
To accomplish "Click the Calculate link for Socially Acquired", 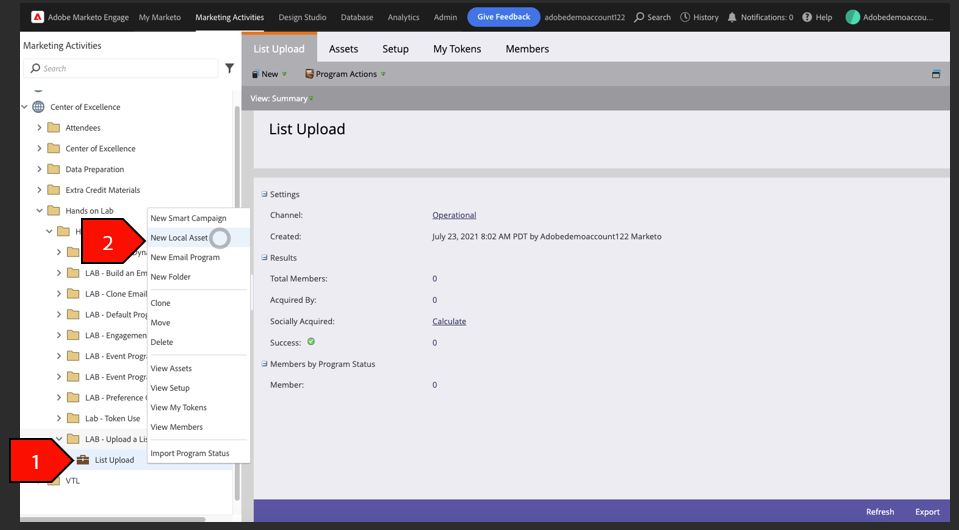I will coord(449,322).
